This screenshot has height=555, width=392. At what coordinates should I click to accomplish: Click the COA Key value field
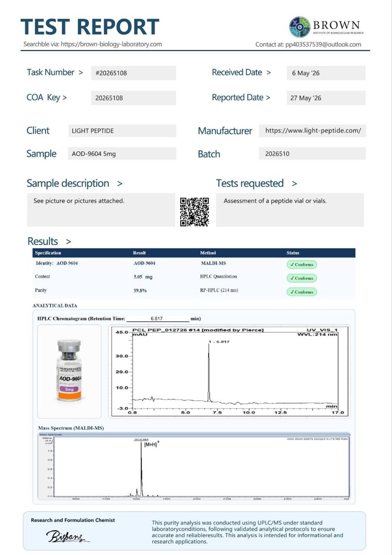pos(133,98)
